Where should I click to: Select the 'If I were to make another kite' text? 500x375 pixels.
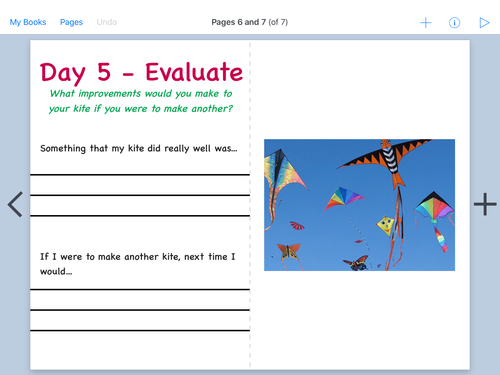coord(138,264)
